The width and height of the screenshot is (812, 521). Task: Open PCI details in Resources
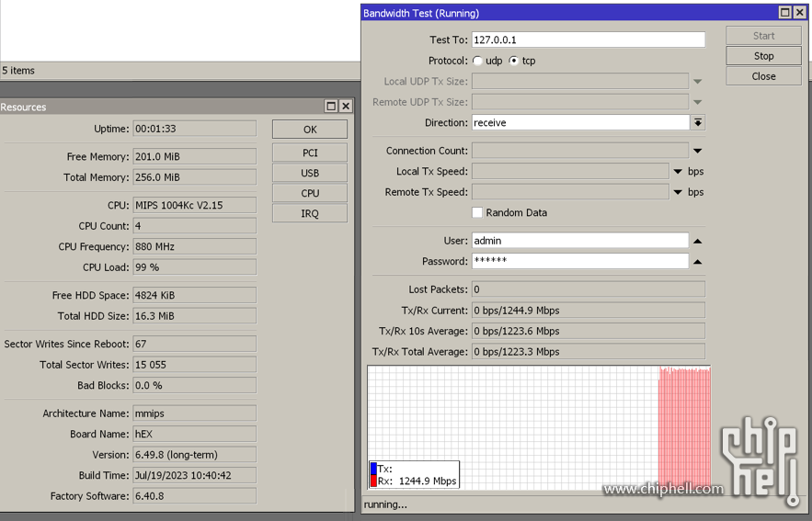point(310,153)
